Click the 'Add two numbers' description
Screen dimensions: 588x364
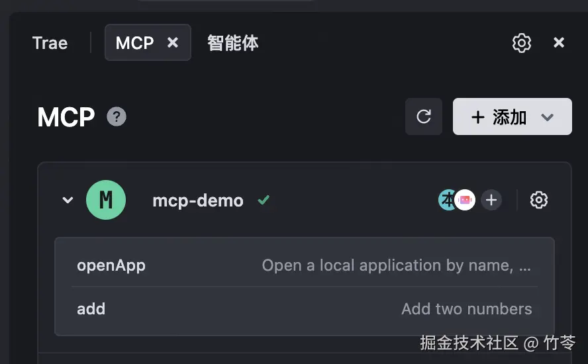pyautogui.click(x=467, y=309)
